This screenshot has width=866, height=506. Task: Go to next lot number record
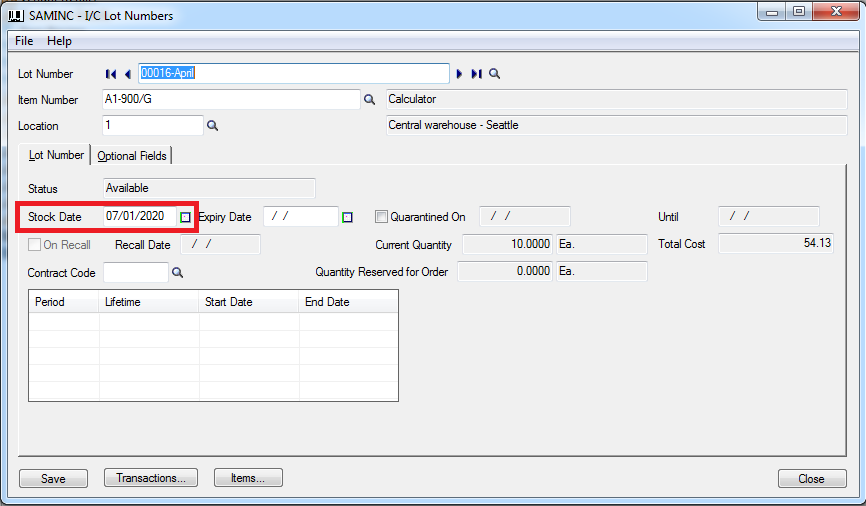[x=460, y=73]
